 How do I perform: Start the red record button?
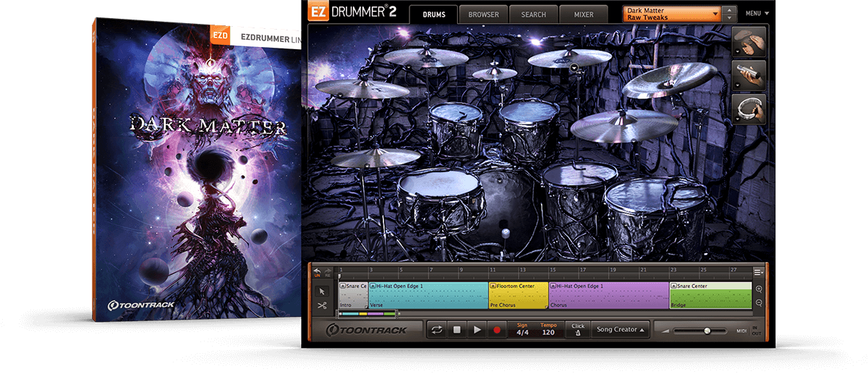pyautogui.click(x=497, y=330)
